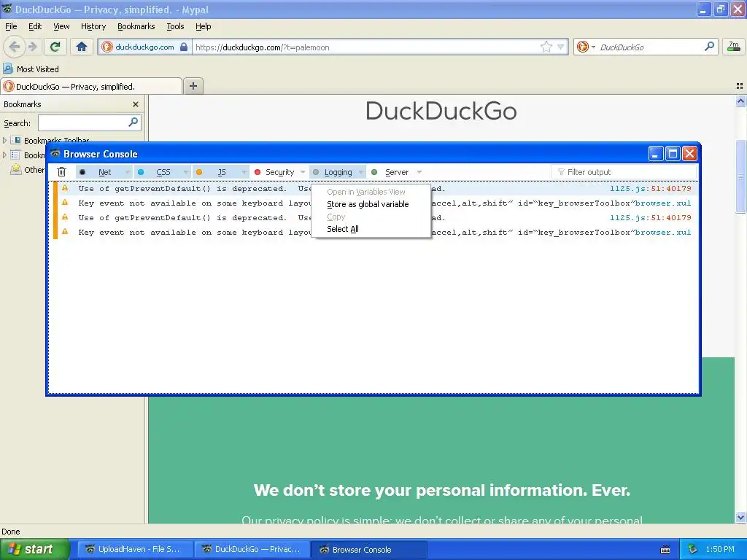The height and width of the screenshot is (560, 747).
Task: Select the Other bookmarks folder icon
Action: point(16,169)
